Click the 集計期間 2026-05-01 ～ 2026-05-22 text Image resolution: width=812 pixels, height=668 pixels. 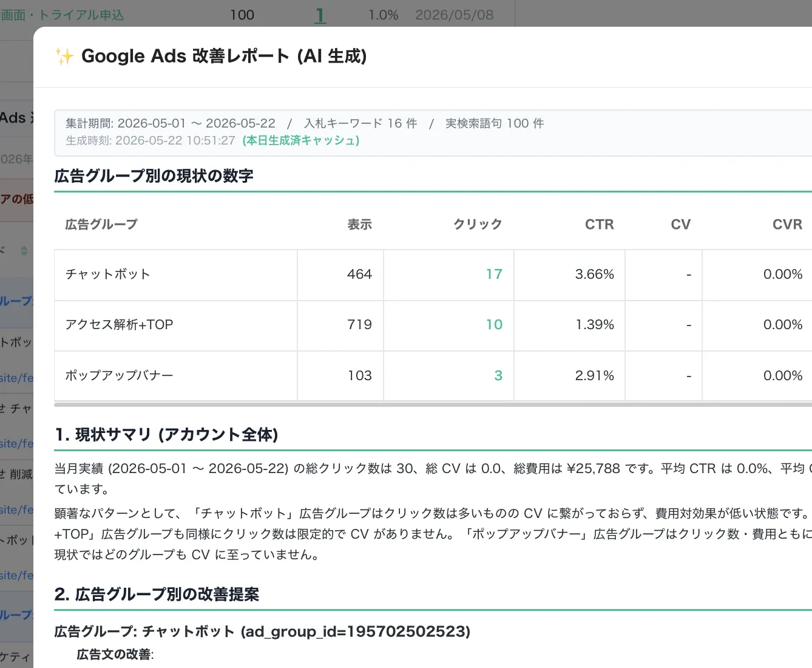pyautogui.click(x=171, y=123)
